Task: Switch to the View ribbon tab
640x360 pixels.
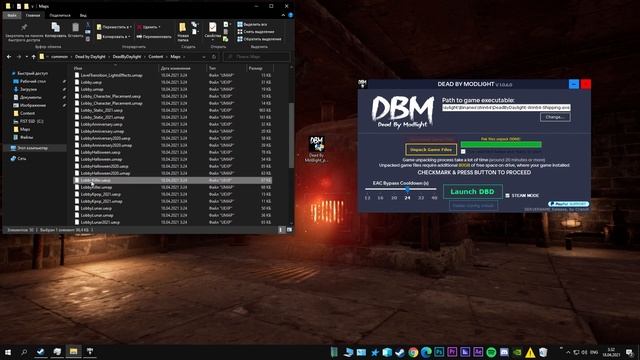Action: click(x=83, y=15)
